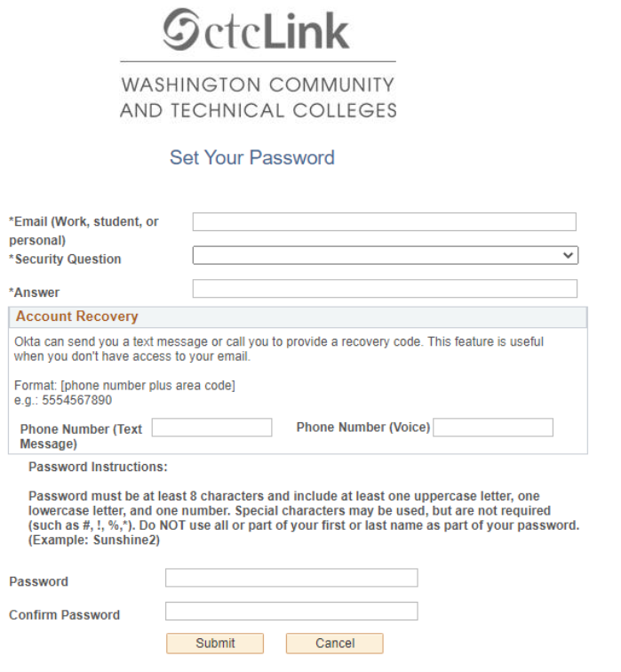The image size is (621, 672).
Task: Click the Washington Community and Technical Colleges text
Action: (258, 98)
